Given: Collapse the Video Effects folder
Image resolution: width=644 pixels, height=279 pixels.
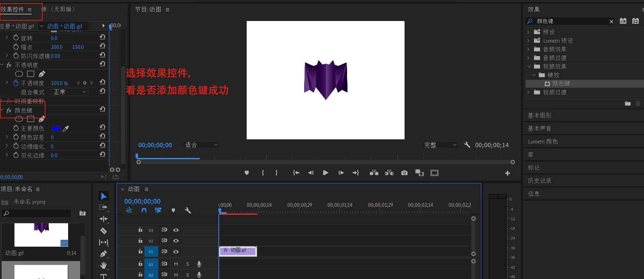Looking at the screenshot, I should pos(529,66).
